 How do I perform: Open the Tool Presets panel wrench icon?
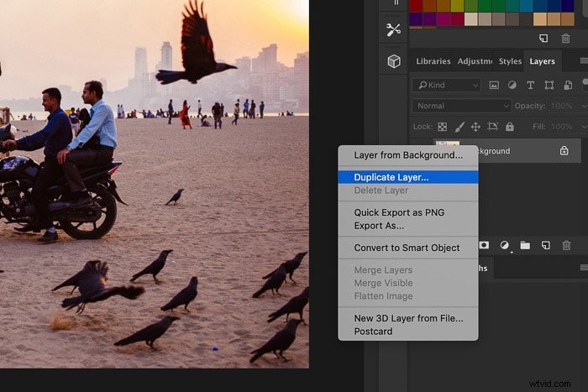click(393, 29)
